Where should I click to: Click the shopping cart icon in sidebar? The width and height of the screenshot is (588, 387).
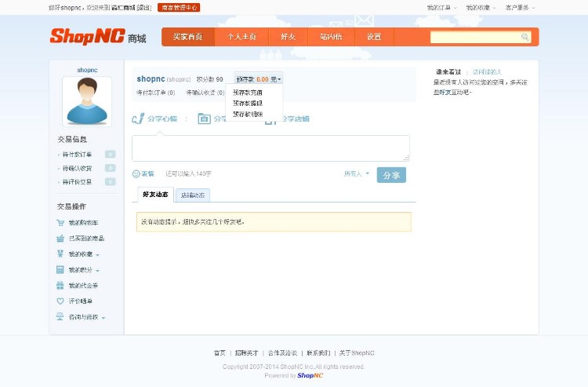60,223
